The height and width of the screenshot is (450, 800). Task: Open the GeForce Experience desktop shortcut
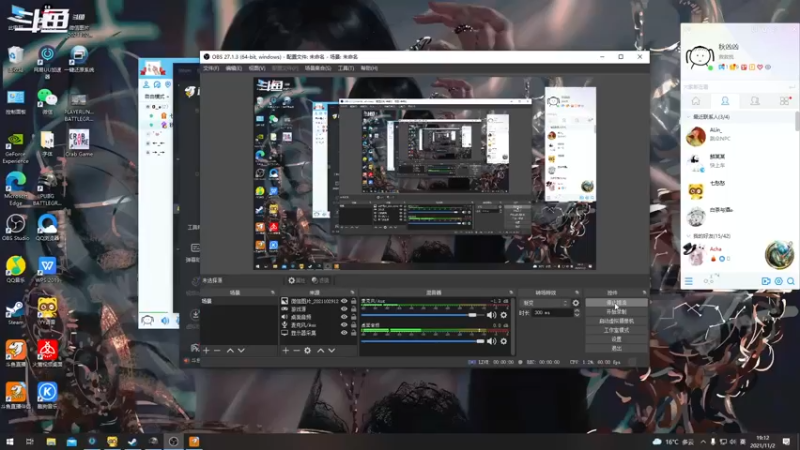pos(15,148)
